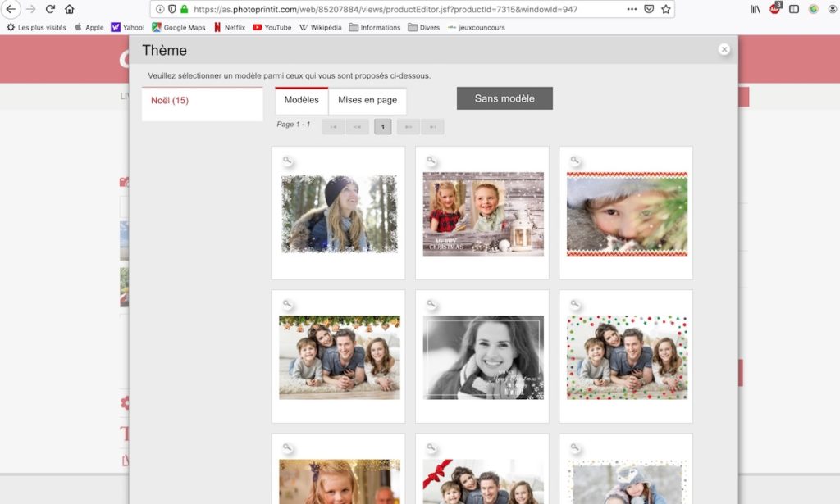Screen dimensions: 840x504
Task: Zoom the confetti-dots family template
Action: [x=575, y=304]
